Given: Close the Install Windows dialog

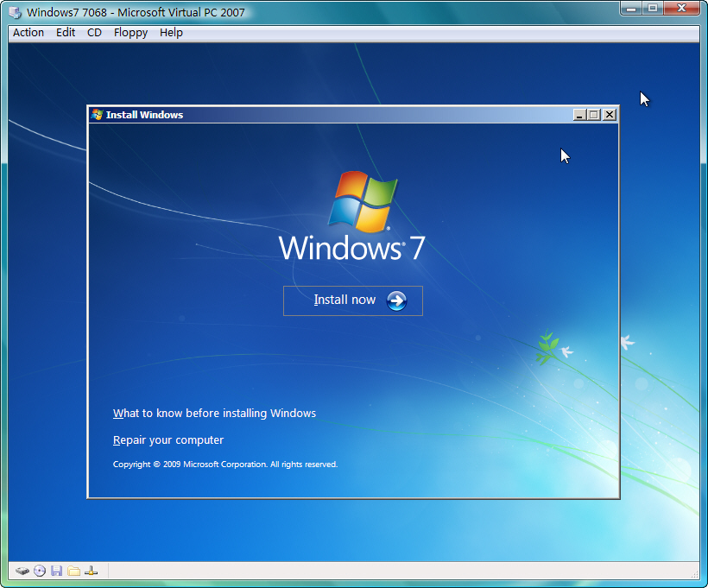Looking at the screenshot, I should tap(610, 115).
